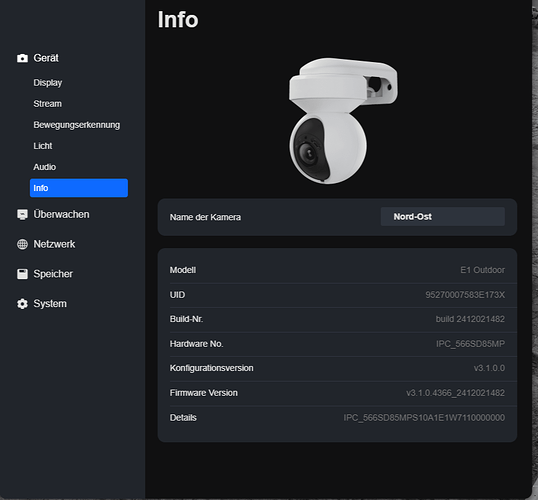538x500 pixels.
Task: Click the floppy disk icon beside Speicher
Action: (x=22, y=274)
